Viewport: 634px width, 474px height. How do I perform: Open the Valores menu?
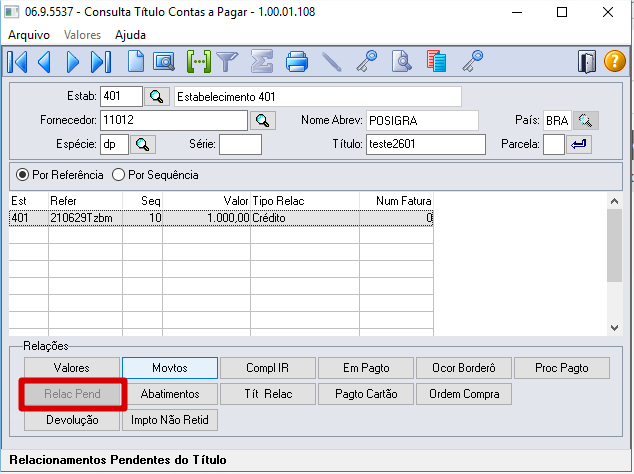point(82,35)
